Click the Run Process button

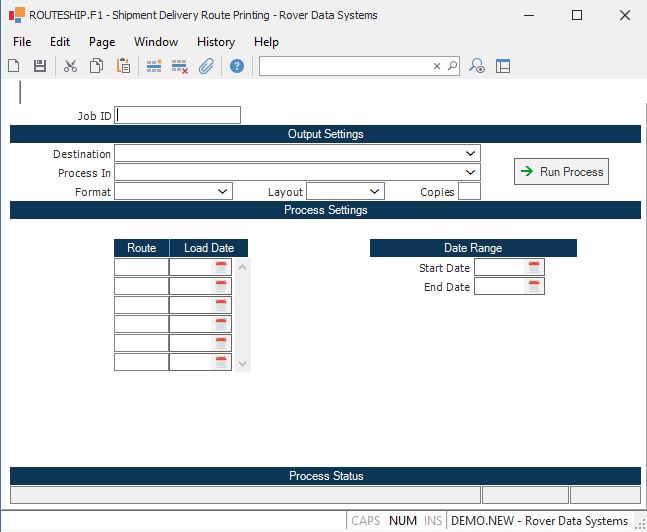[x=561, y=172]
